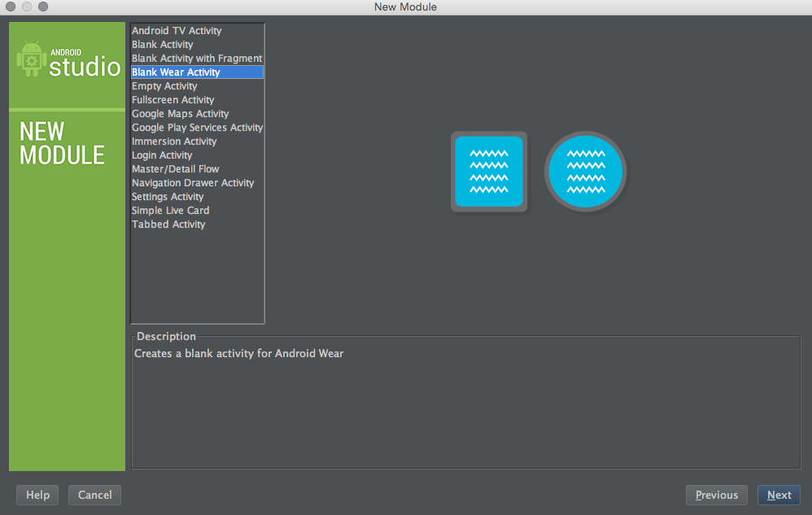The image size is (812, 515).
Task: Close the New Module window
Action: 11,7
